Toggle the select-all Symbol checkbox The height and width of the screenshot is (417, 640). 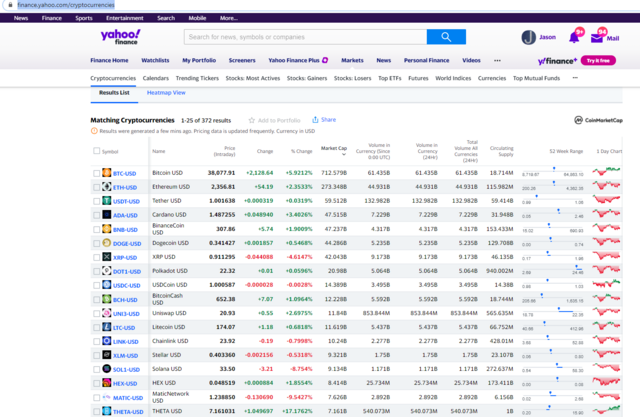coord(96,151)
